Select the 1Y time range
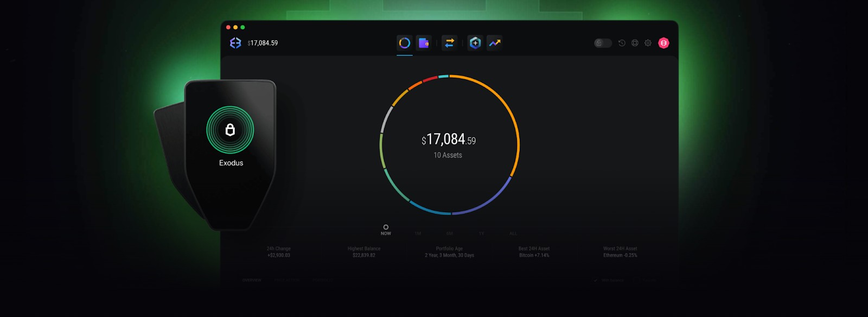 tap(481, 233)
